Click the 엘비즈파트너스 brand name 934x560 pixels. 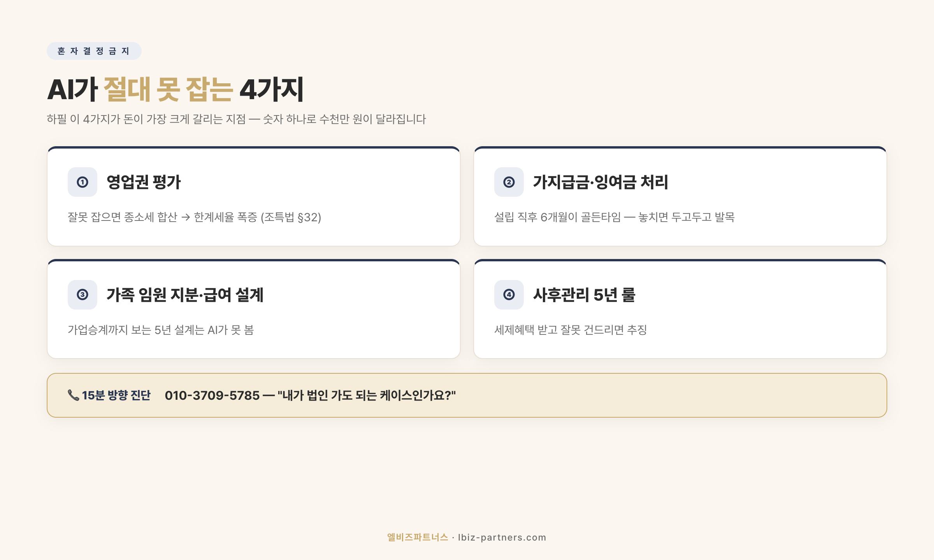418,537
